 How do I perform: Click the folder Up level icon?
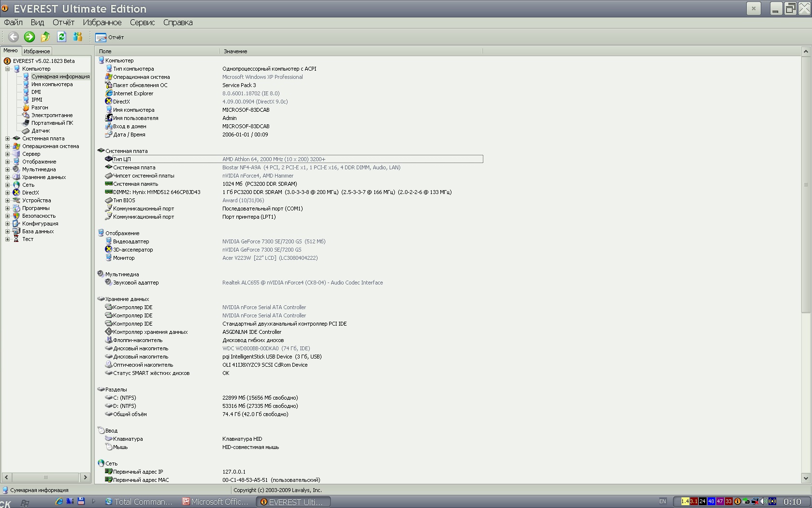tap(45, 37)
